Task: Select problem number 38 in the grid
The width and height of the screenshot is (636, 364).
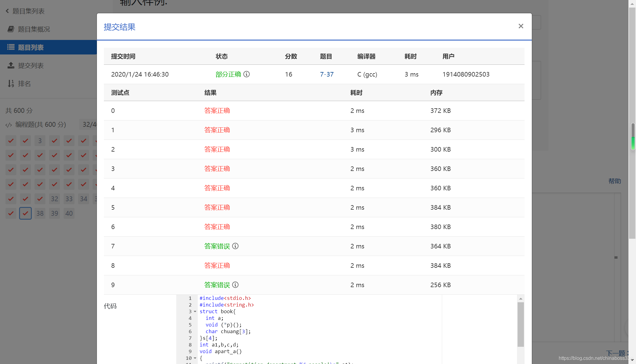Action: point(40,213)
